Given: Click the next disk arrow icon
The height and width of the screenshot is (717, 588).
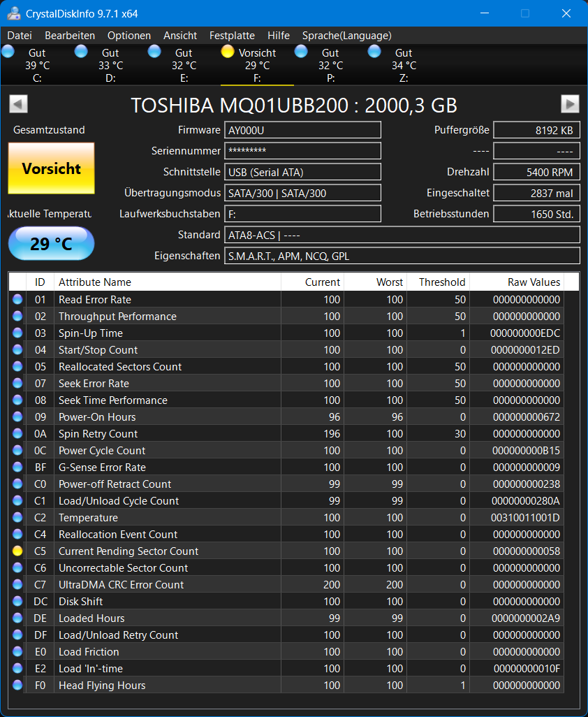Looking at the screenshot, I should click(570, 104).
